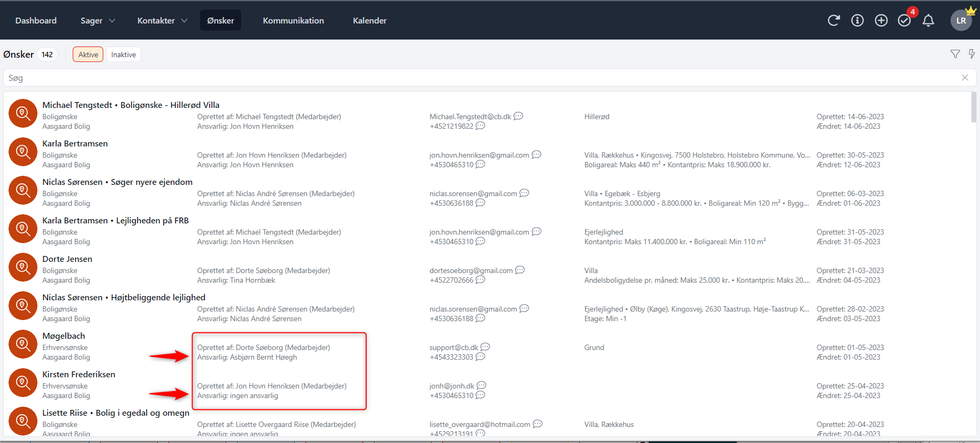This screenshot has width=980, height=443.
Task: Click the refresh icon in top bar
Action: 833,20
